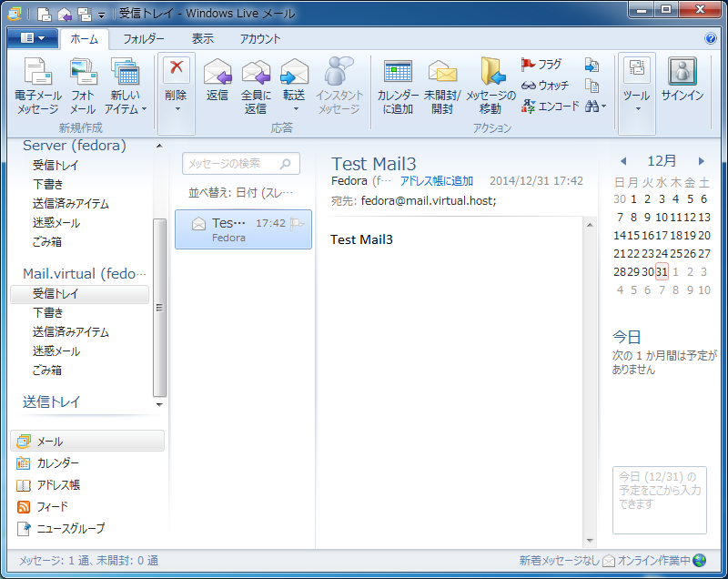This screenshot has height=579, width=728.
Task: Switch to the ホーム tab
Action: coord(85,39)
